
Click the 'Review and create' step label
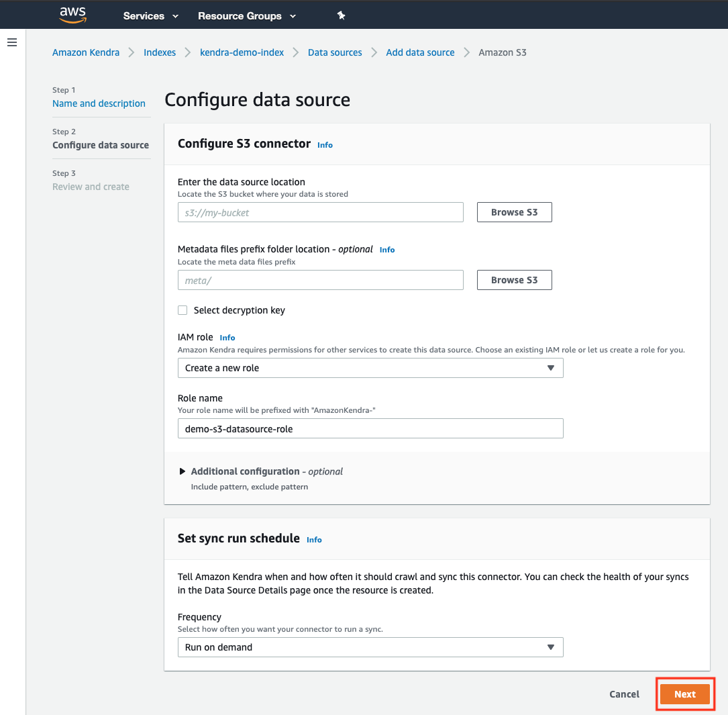[x=91, y=187]
